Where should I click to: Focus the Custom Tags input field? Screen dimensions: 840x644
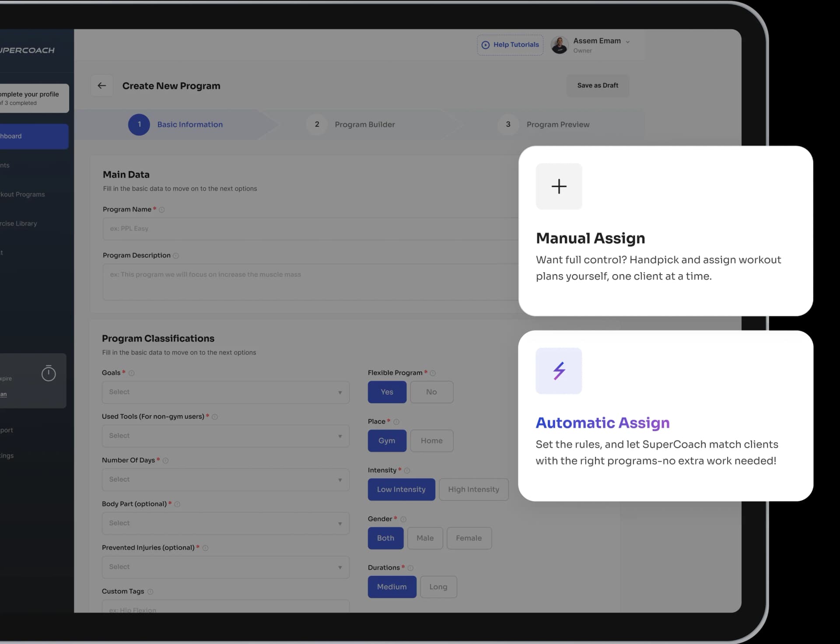click(x=226, y=606)
